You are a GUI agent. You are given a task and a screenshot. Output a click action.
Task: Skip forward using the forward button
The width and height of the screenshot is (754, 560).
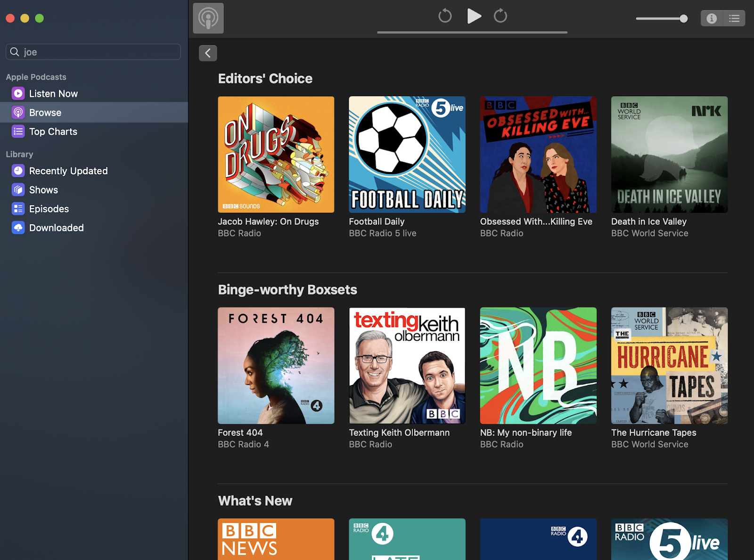(x=500, y=16)
